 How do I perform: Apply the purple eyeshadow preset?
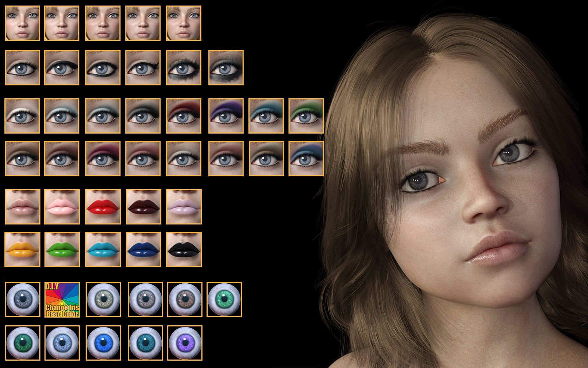click(226, 116)
